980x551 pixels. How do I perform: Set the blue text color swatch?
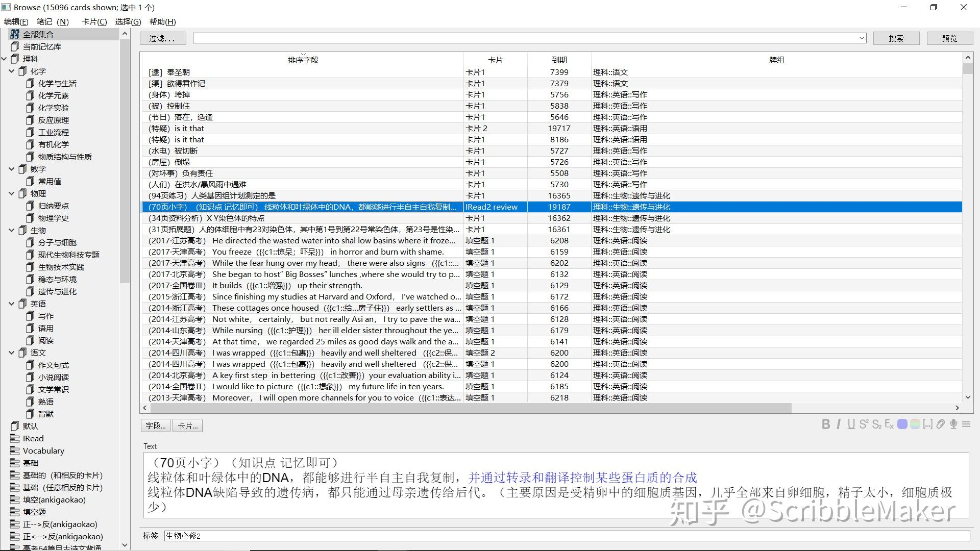tap(902, 424)
